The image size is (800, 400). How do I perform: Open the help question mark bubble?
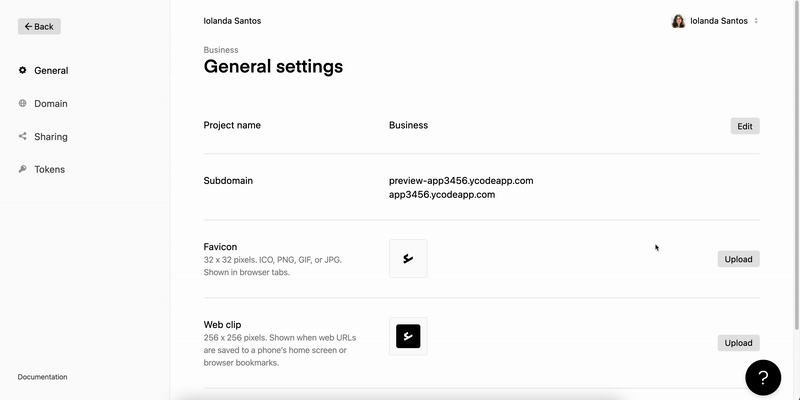[x=763, y=378]
